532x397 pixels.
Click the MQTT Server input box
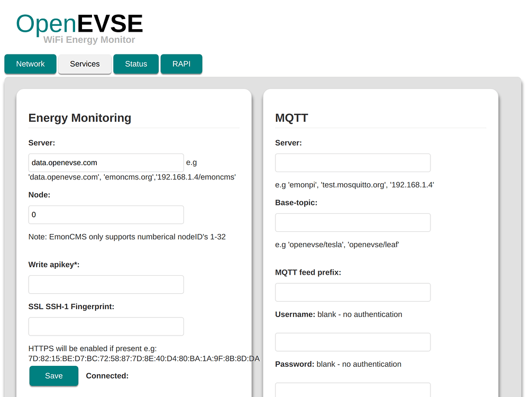tap(352, 163)
